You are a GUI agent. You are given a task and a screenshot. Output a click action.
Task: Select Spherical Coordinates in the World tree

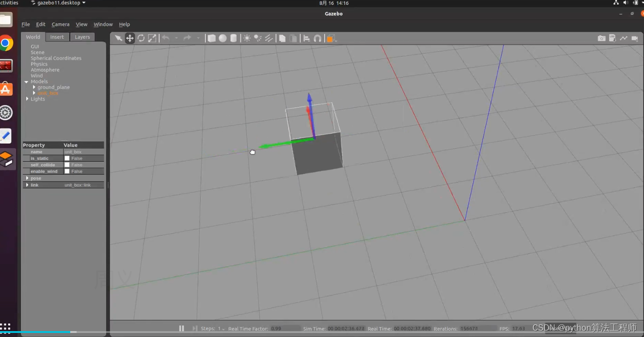click(x=56, y=58)
